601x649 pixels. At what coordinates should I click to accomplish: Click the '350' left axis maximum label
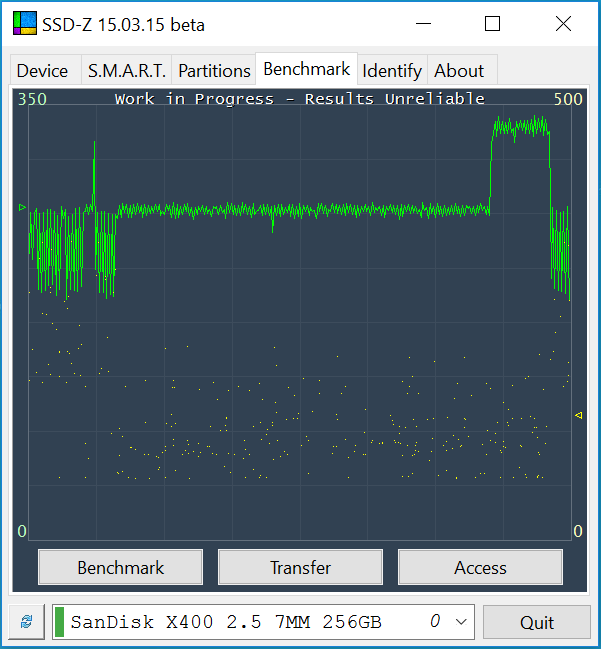[32, 99]
